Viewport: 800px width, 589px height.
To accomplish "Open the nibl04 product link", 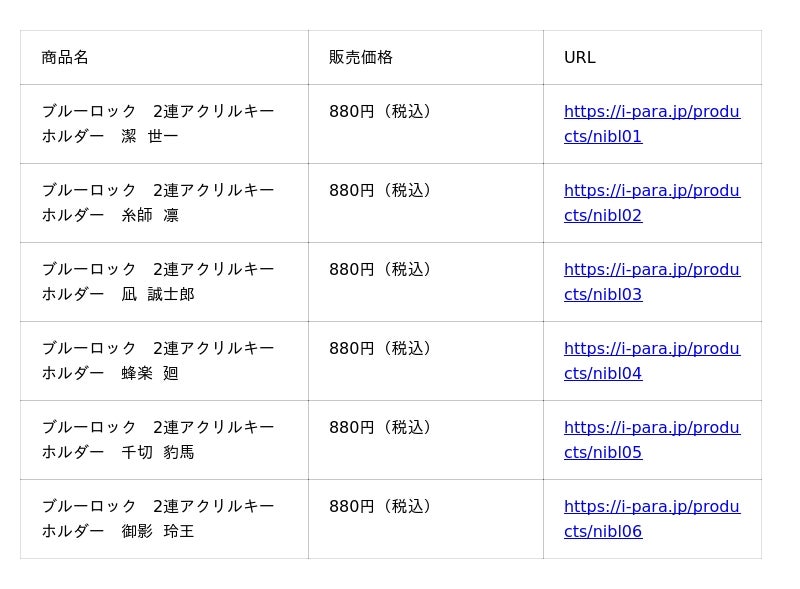I will tap(652, 361).
